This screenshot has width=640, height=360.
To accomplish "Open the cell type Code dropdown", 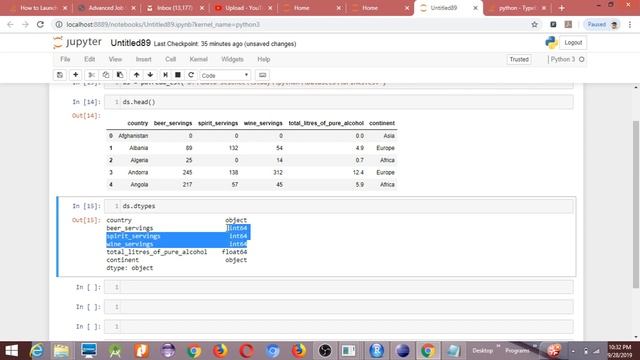I will [x=224, y=75].
